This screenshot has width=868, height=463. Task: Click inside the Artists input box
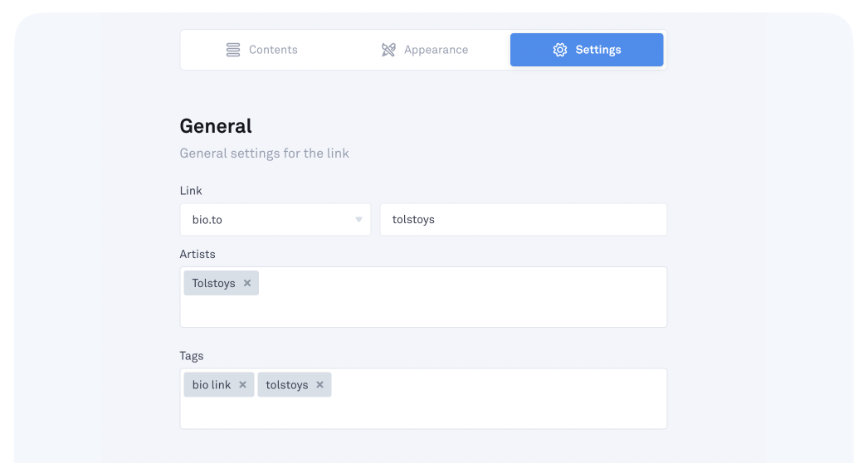tap(423, 297)
